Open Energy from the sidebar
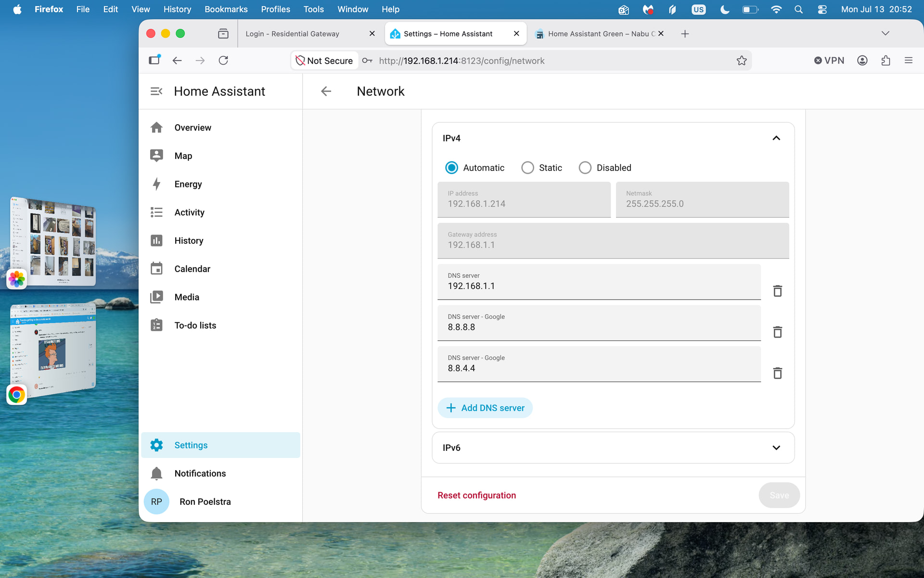 [220, 184]
